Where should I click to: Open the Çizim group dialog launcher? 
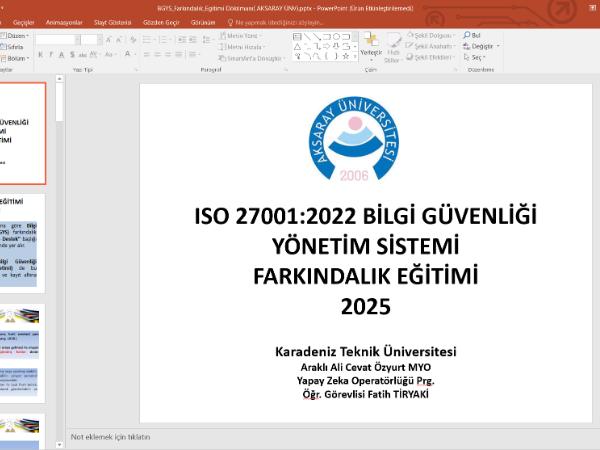[455, 70]
